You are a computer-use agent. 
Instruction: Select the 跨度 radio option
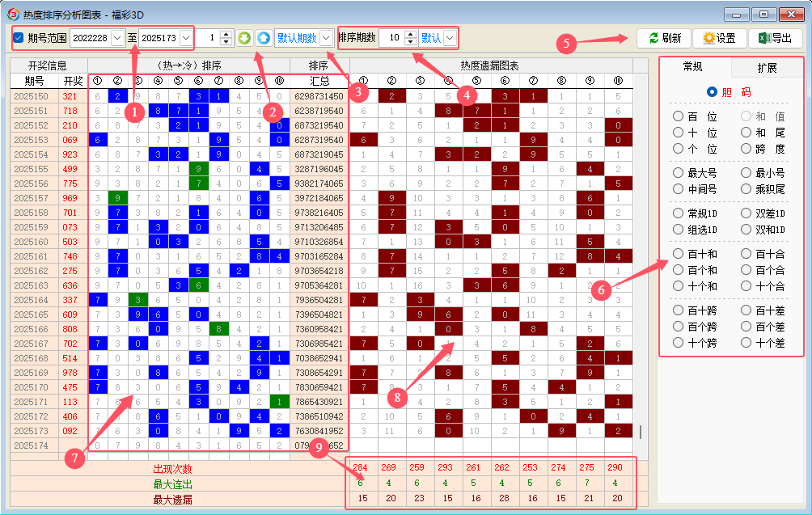pos(746,149)
